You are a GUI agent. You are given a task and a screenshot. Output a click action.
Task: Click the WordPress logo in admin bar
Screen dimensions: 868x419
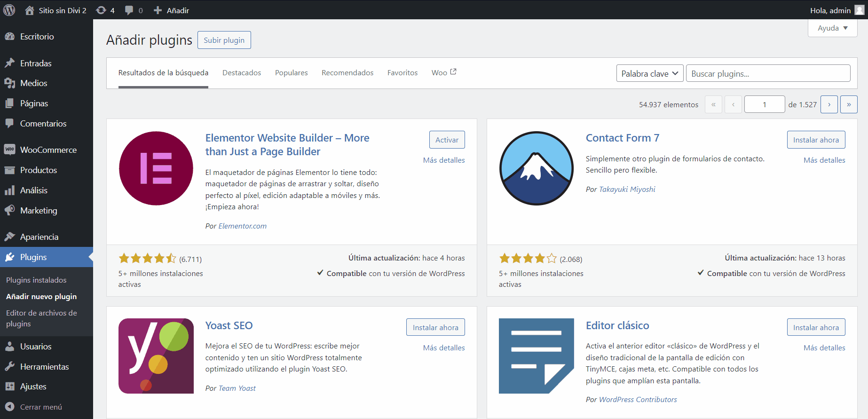coord(9,10)
